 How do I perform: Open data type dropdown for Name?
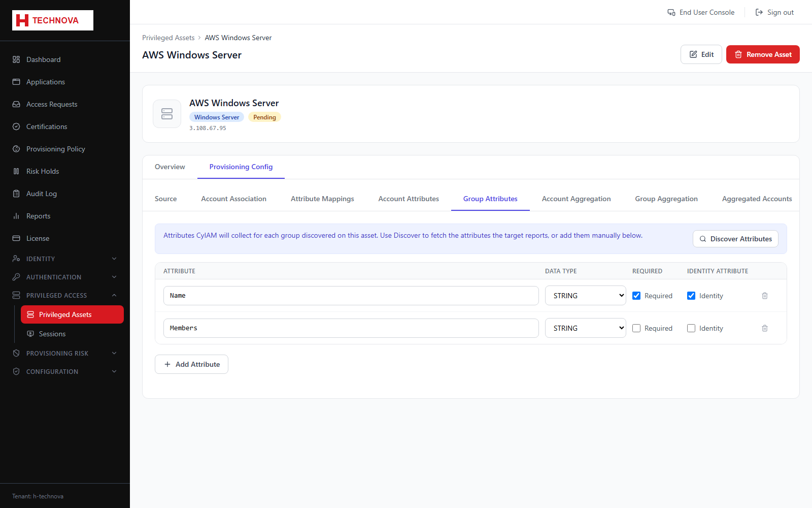tap(586, 296)
